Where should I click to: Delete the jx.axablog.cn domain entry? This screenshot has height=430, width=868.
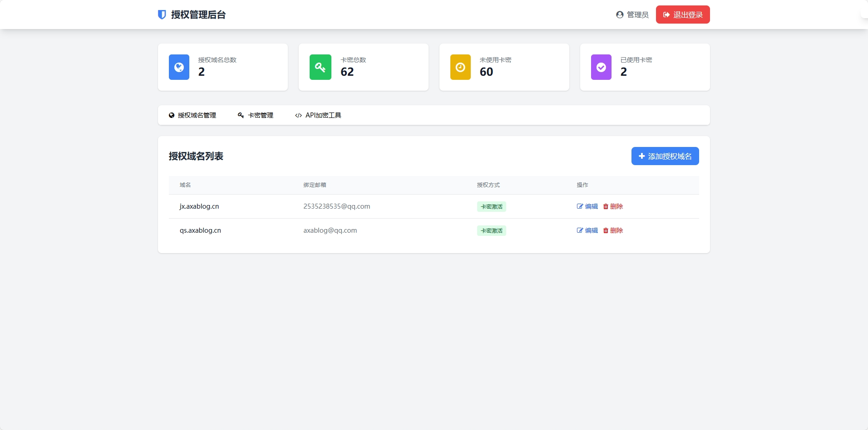pyautogui.click(x=613, y=206)
